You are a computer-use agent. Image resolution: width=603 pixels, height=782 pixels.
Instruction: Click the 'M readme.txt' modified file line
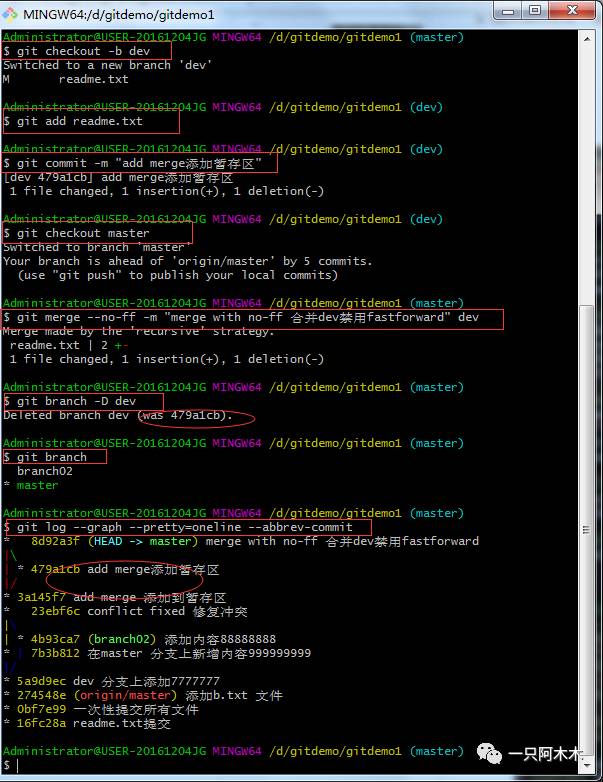click(66, 79)
